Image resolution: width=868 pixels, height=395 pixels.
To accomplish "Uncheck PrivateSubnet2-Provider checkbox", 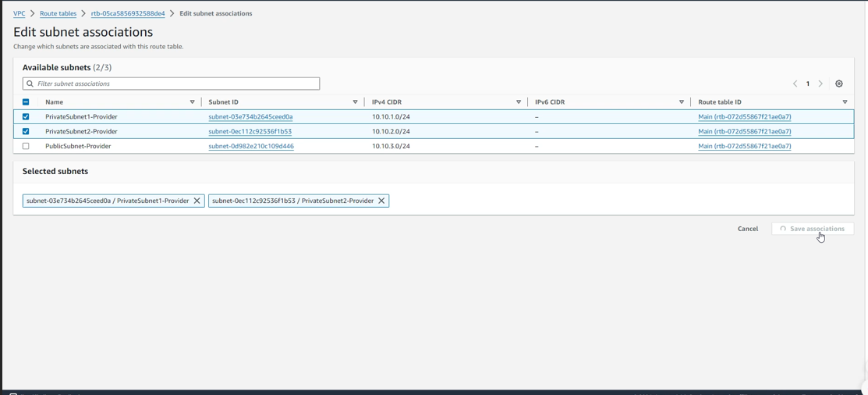I will 26,131.
